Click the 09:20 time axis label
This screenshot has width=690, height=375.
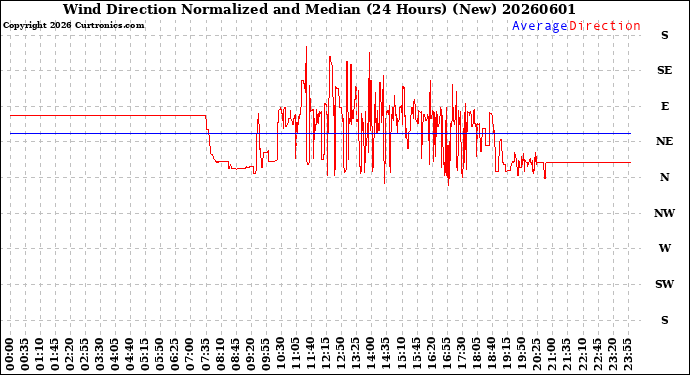click(250, 355)
